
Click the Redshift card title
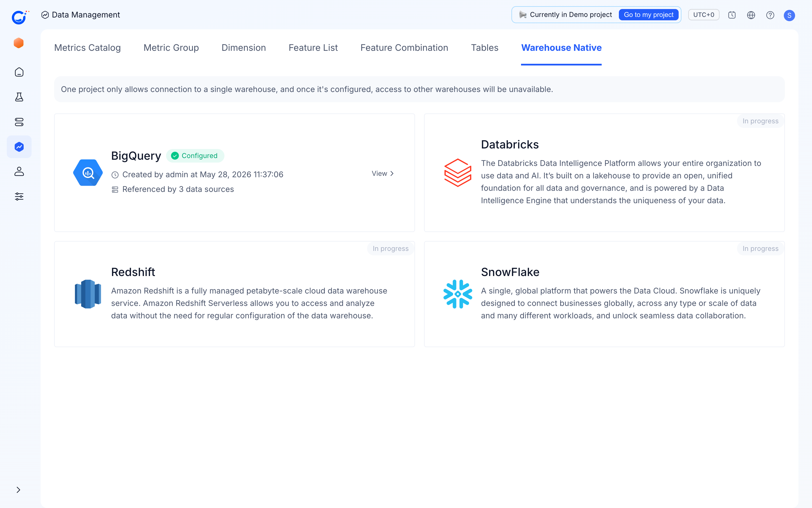click(x=133, y=272)
